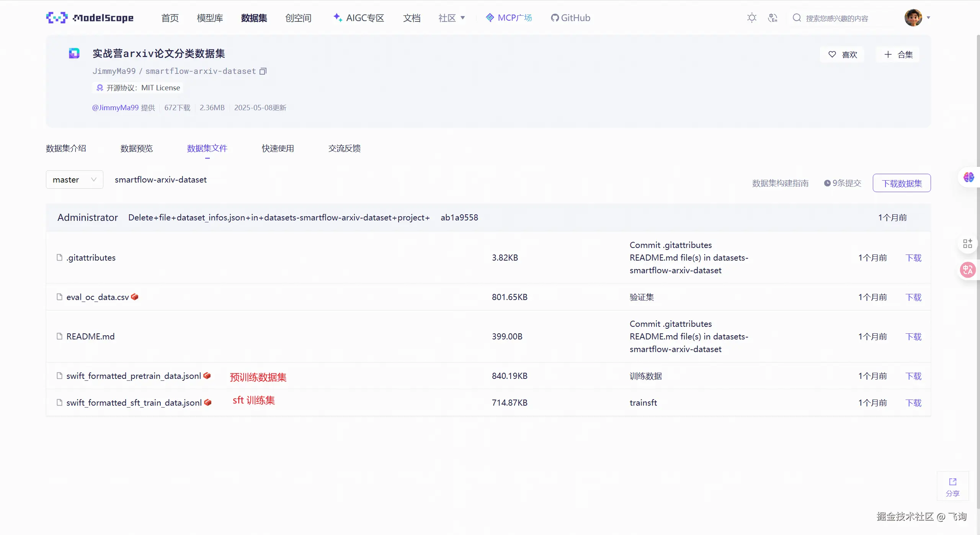Download the README.md file via 下载 link
The image size is (980, 535).
pyautogui.click(x=913, y=336)
